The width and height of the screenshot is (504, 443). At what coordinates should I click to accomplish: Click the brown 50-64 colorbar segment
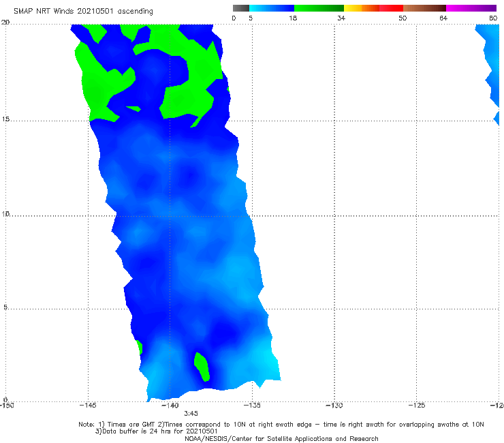pyautogui.click(x=424, y=8)
